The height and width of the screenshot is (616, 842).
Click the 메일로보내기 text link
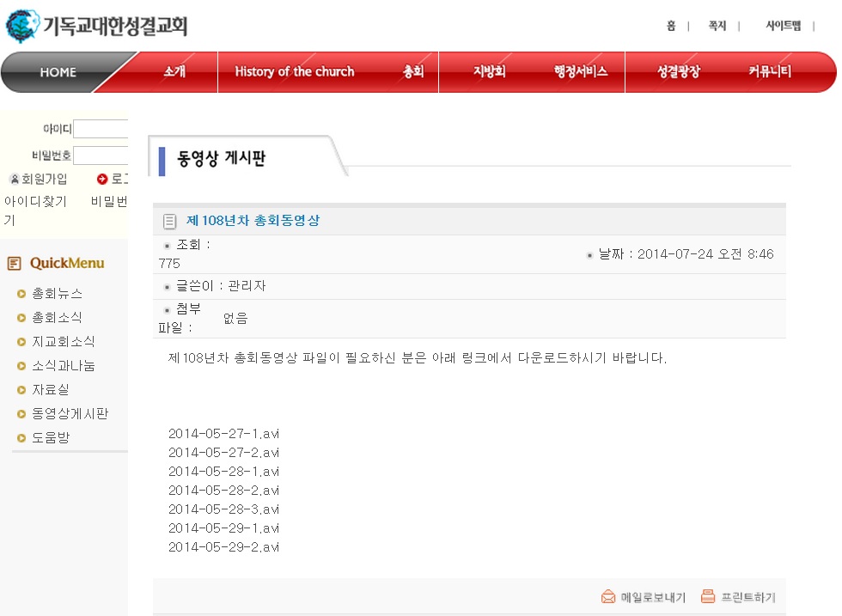click(x=653, y=597)
